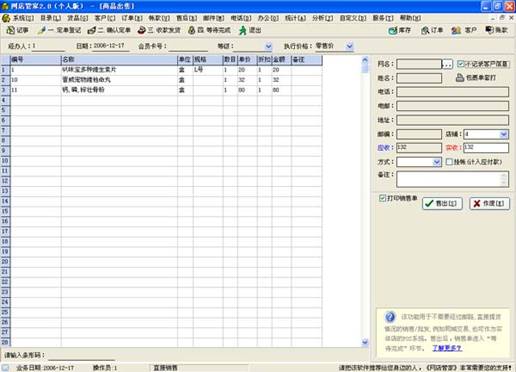Open the 客户 menu

click(x=105, y=18)
